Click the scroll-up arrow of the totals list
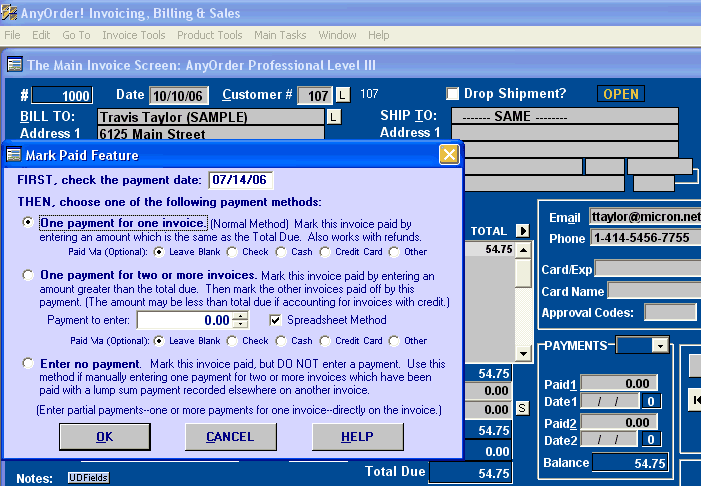Screen dimensions: 701x486 [523, 250]
